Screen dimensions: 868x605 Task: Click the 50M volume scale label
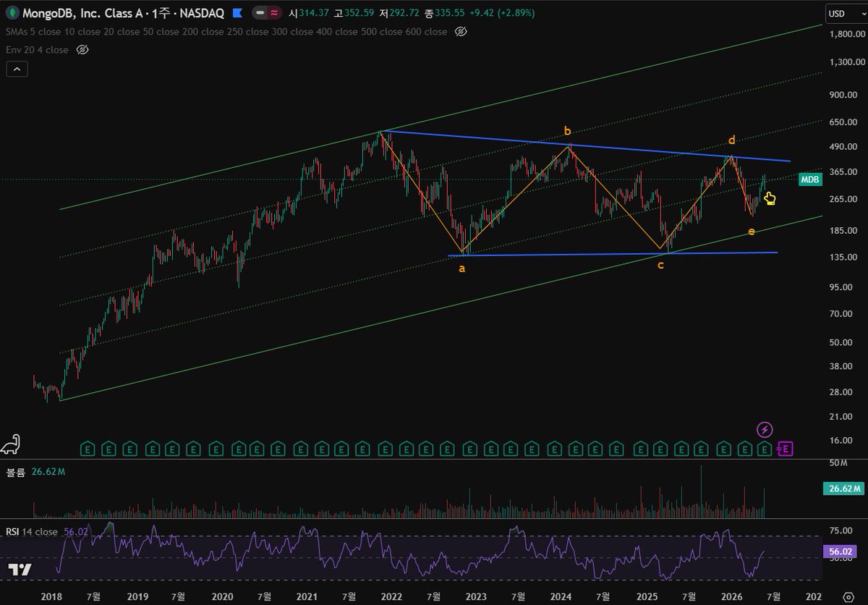click(838, 462)
